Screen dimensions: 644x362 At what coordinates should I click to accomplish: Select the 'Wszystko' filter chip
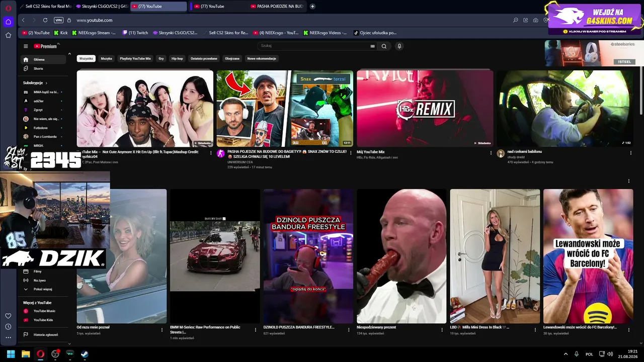click(86, 59)
